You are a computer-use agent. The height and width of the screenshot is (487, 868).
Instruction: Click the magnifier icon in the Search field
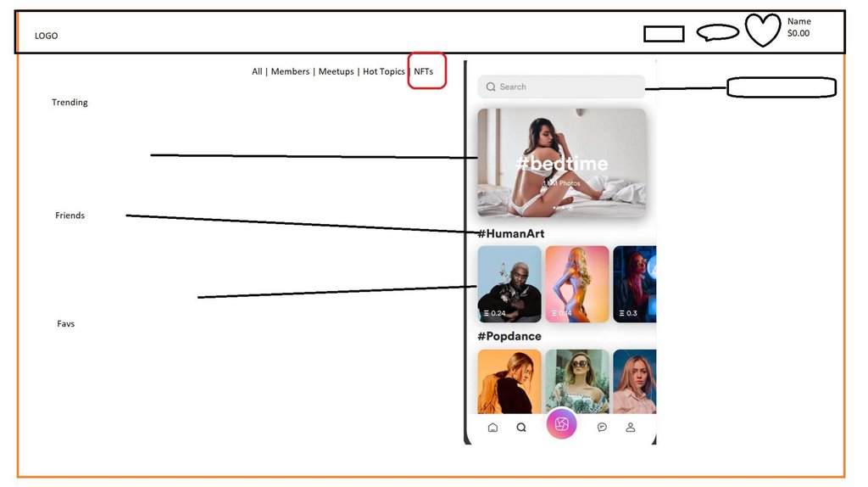point(491,87)
